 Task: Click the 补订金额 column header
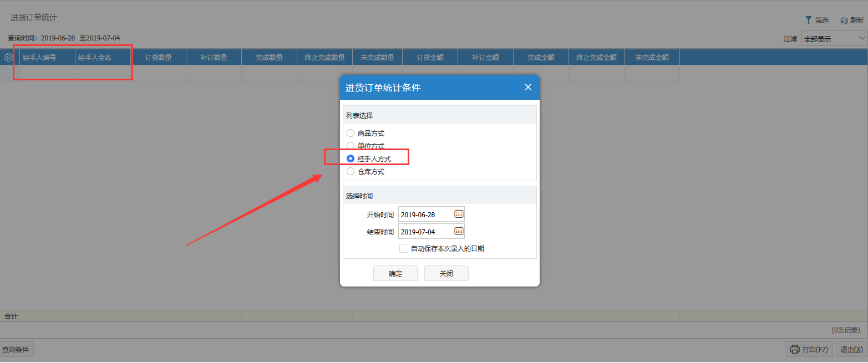tap(485, 57)
